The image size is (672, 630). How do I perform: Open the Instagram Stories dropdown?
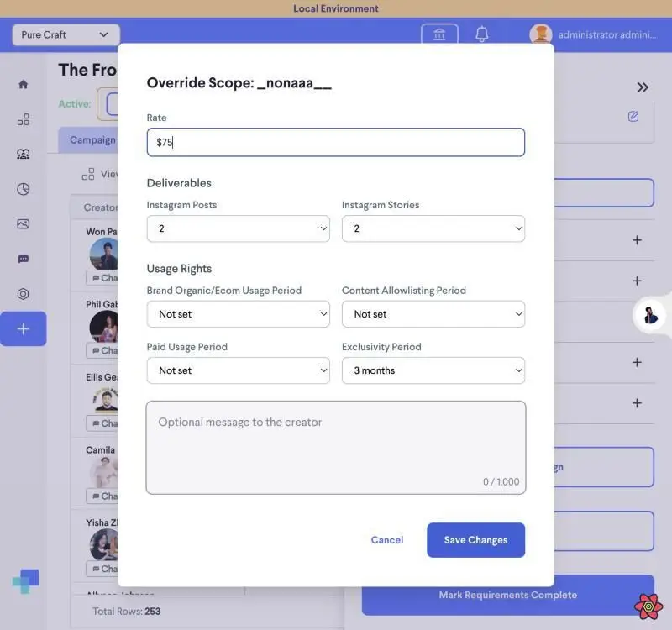(433, 228)
